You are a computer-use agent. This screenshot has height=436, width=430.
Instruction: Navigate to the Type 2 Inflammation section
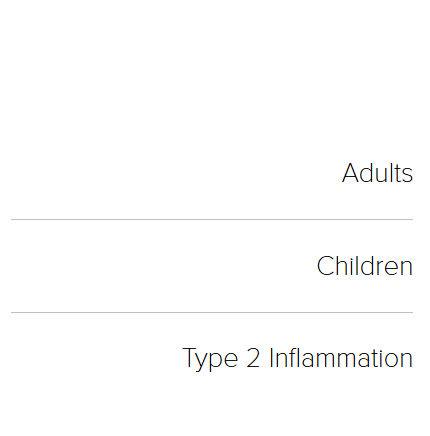[x=298, y=359]
